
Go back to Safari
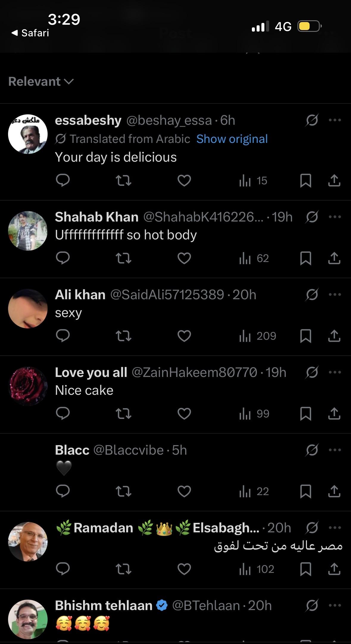click(x=30, y=33)
